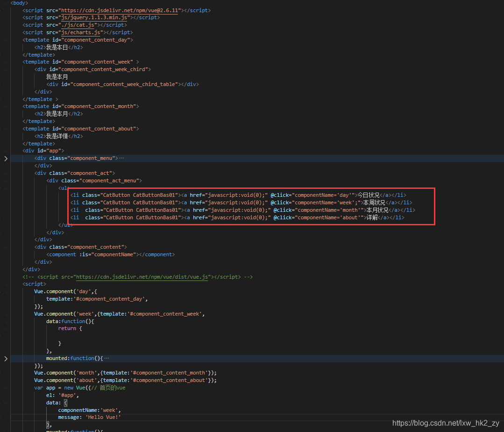
Task: Click the comment 首页的vue
Action: [112, 388]
